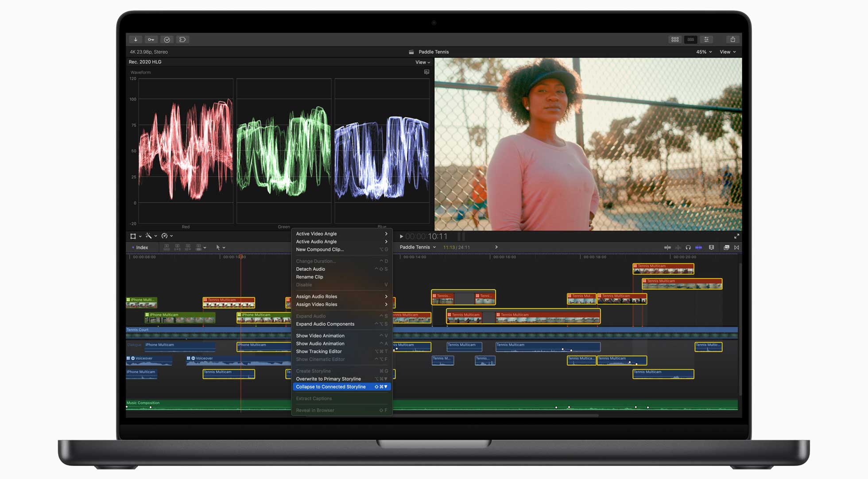Click the share export icon

732,39
